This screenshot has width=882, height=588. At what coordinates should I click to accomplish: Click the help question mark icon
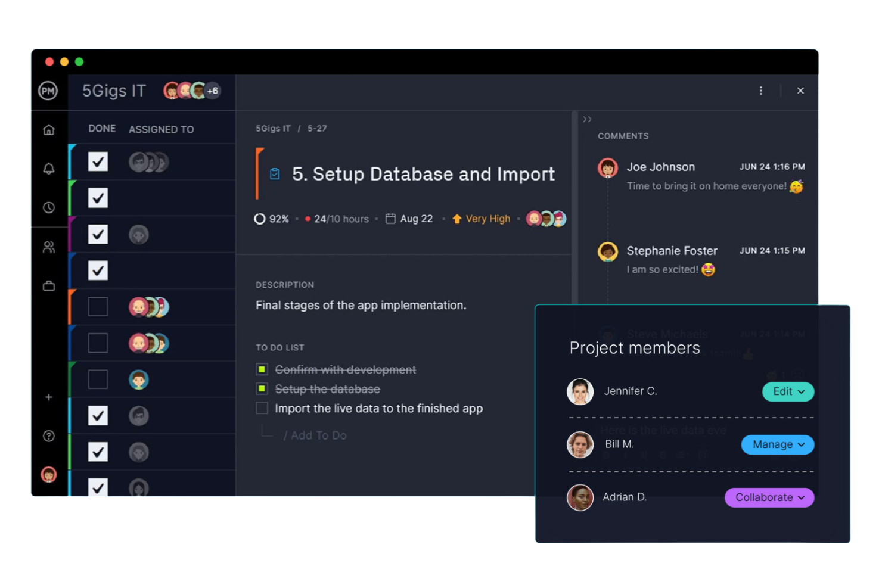tap(49, 435)
